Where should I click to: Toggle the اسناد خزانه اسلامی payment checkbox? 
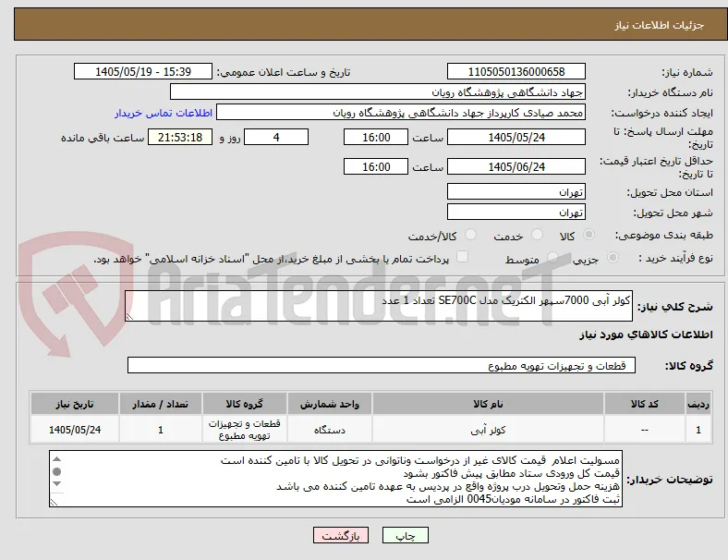point(463,257)
